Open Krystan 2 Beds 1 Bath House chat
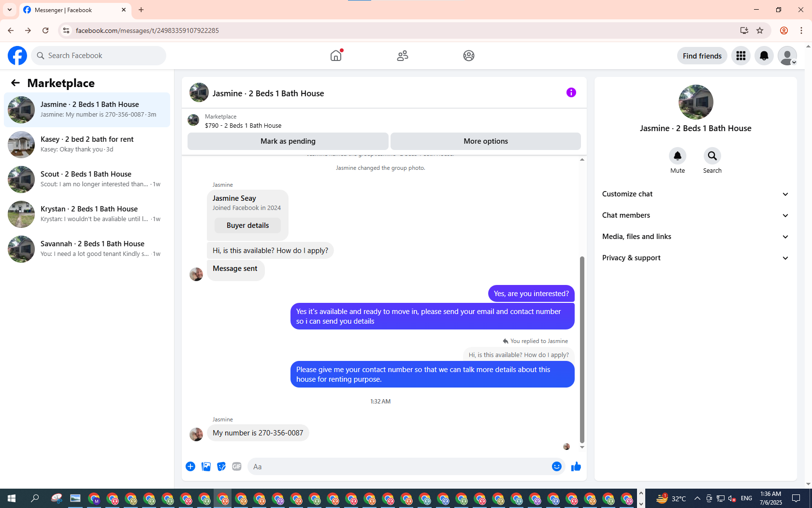The height and width of the screenshot is (508, 812). point(87,214)
